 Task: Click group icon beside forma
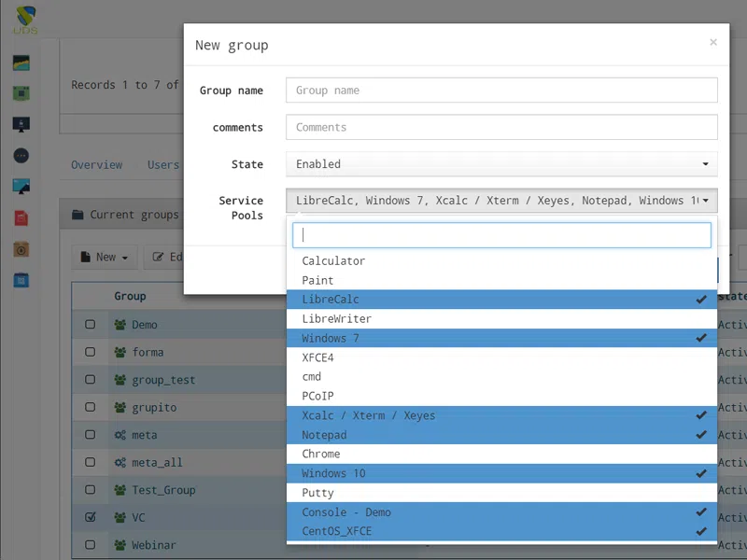120,353
